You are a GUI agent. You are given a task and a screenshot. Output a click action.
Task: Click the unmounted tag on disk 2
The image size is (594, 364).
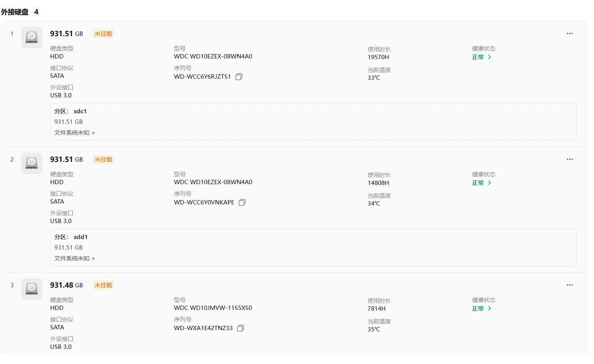pos(103,160)
